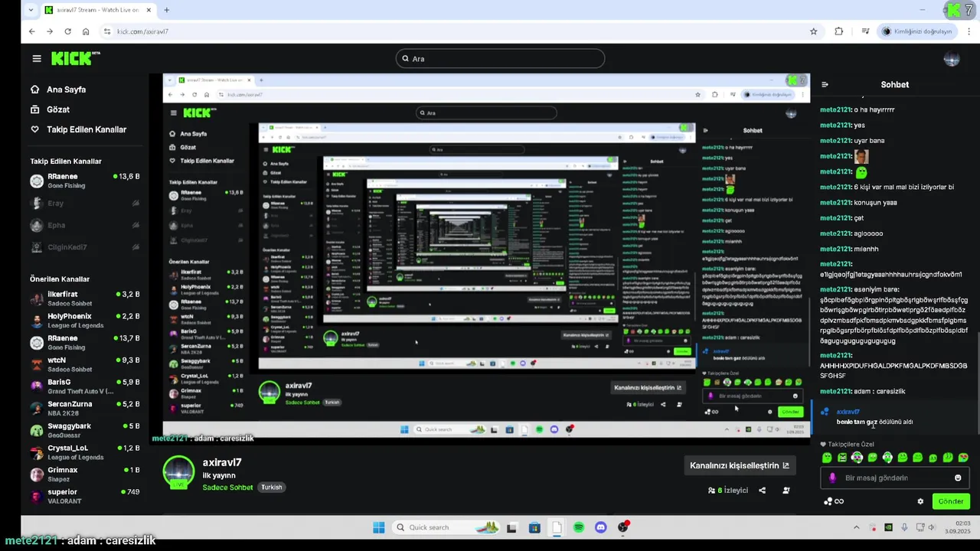Open the CilginKedi7 followed channel

click(x=84, y=247)
